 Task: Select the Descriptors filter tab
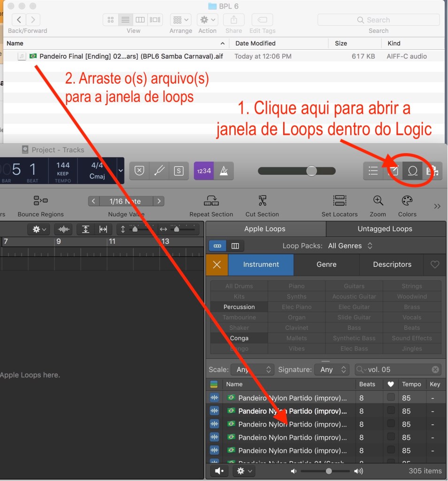(392, 265)
